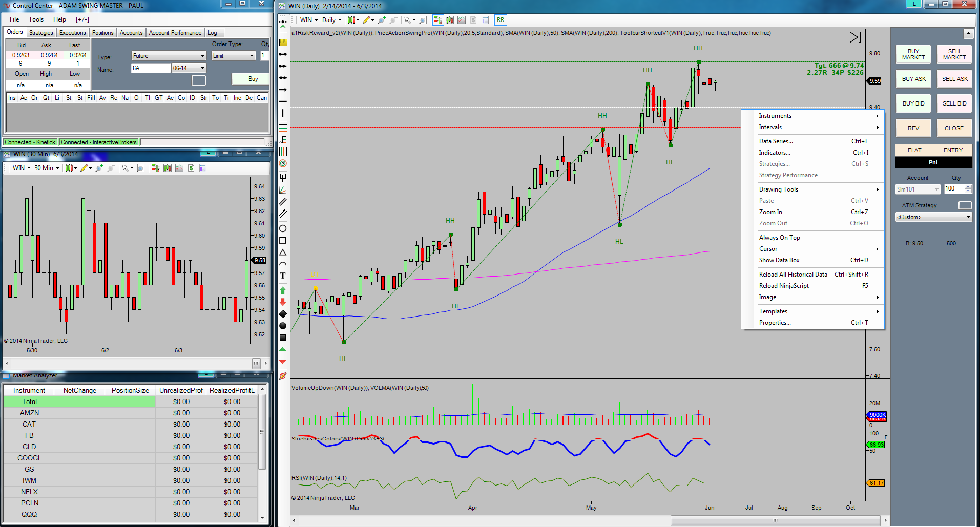Open the 06-14 expiry dropdown
980x527 pixels.
(189, 68)
